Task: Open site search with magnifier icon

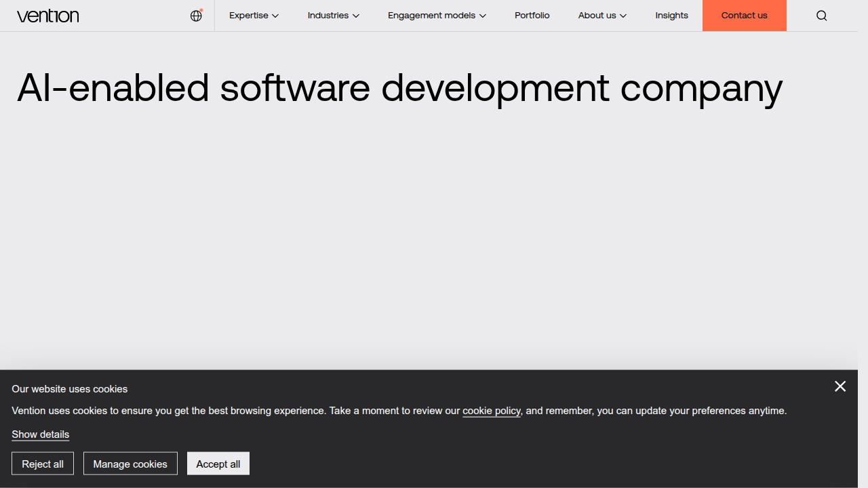Action: coord(822,16)
